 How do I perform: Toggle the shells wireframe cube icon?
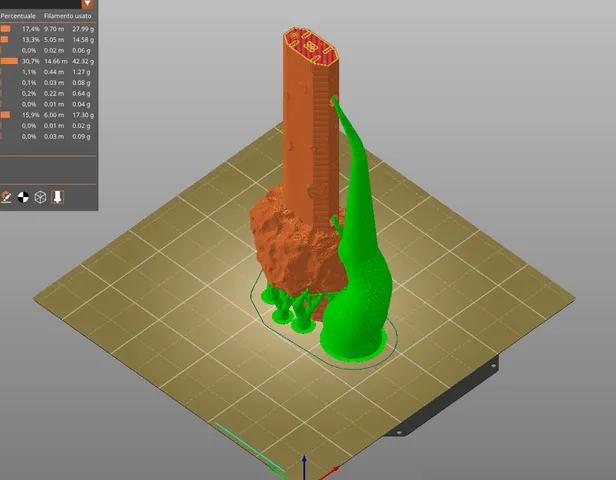[40, 197]
